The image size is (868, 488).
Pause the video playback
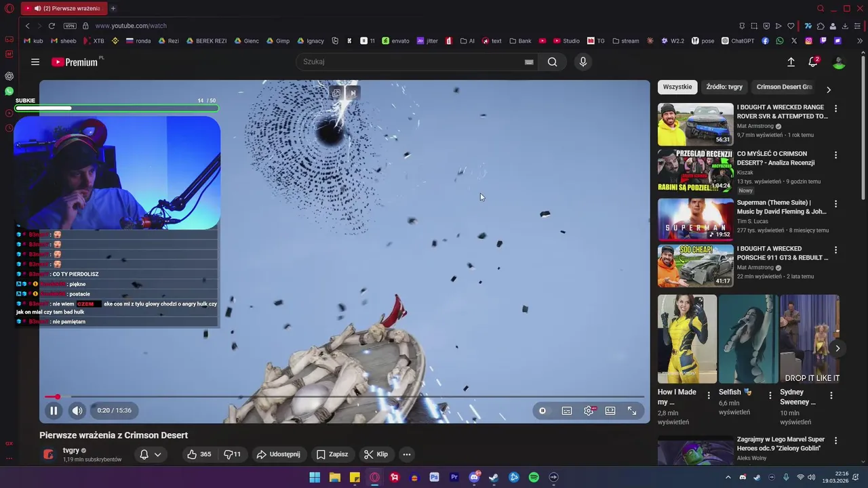pyautogui.click(x=54, y=410)
